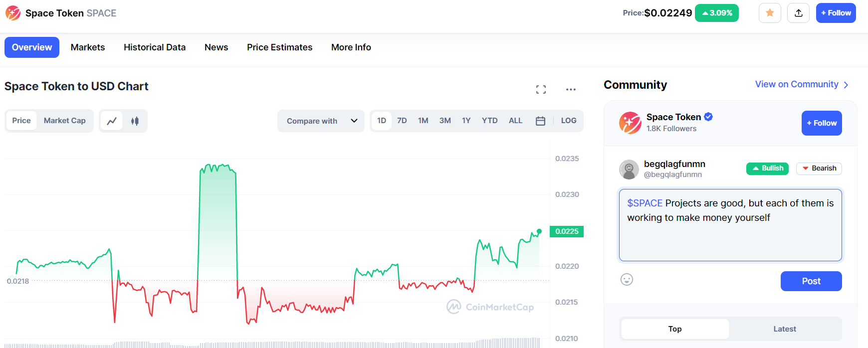Select line chart type icon
Screen dimensions: 868x348
[112, 121]
